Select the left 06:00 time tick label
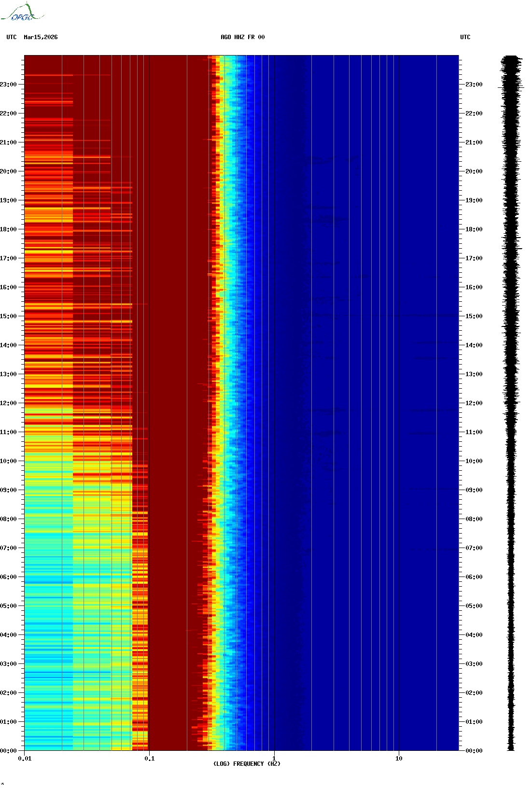Screen dimensions: 532x789 [x=8, y=577]
